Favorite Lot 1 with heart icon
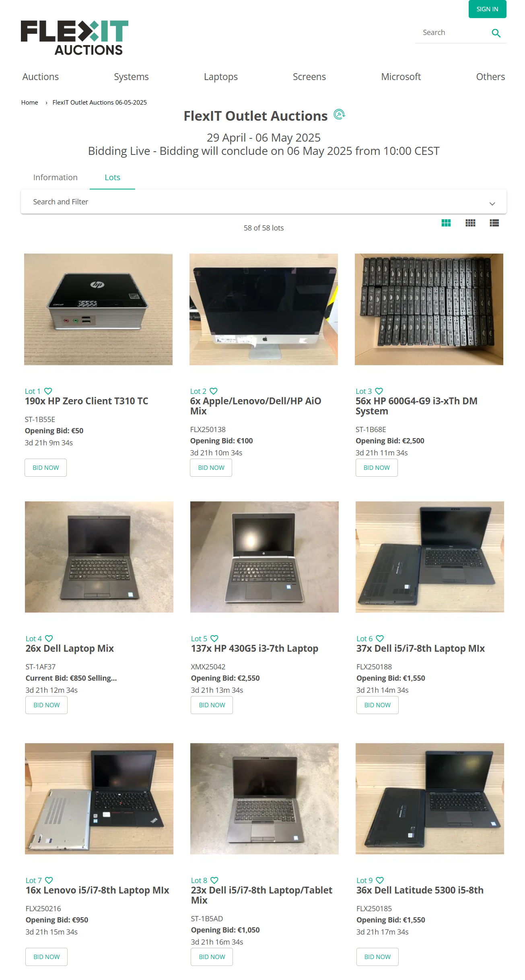Screen dimensions: 525x980 (48, 391)
